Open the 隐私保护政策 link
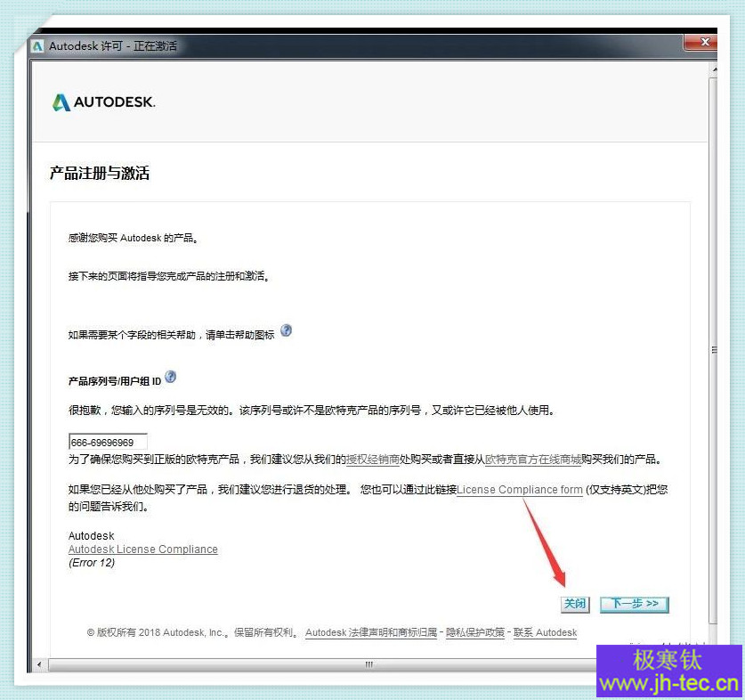 click(x=475, y=633)
